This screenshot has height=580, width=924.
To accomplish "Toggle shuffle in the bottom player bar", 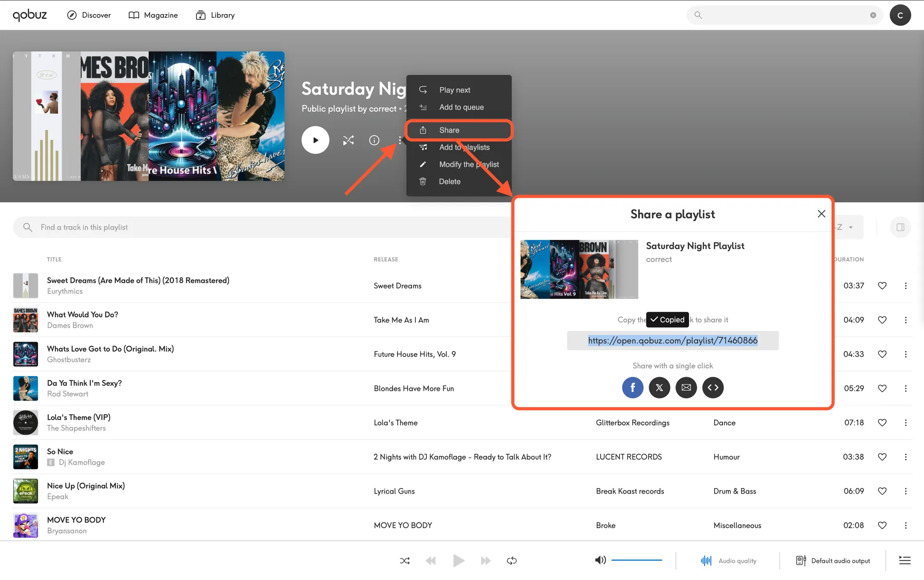I will [404, 561].
